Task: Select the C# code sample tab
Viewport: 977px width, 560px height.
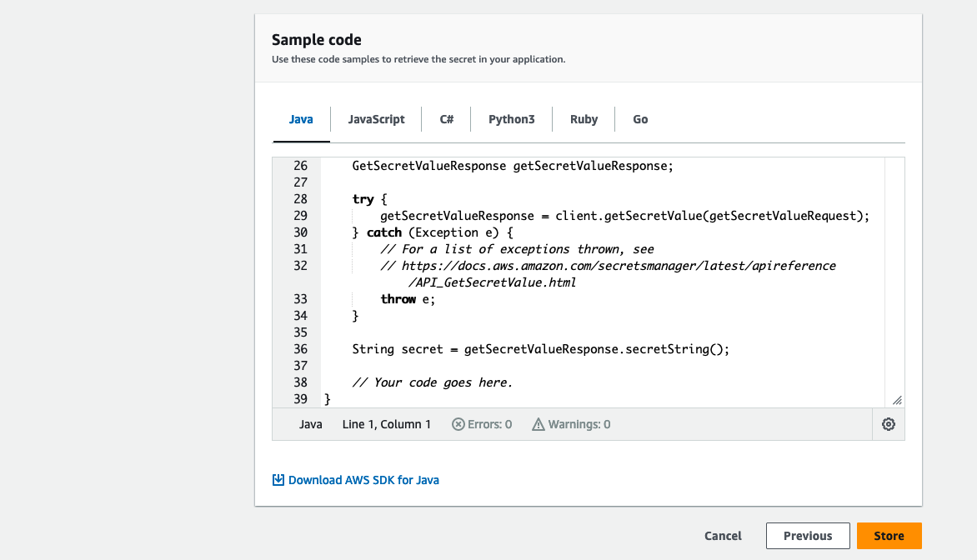Action: (x=447, y=119)
